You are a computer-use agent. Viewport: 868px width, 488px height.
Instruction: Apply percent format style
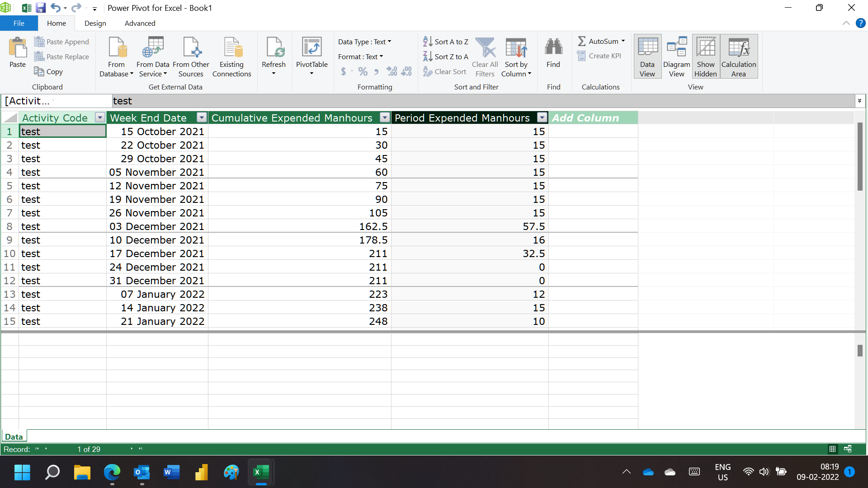pyautogui.click(x=363, y=71)
